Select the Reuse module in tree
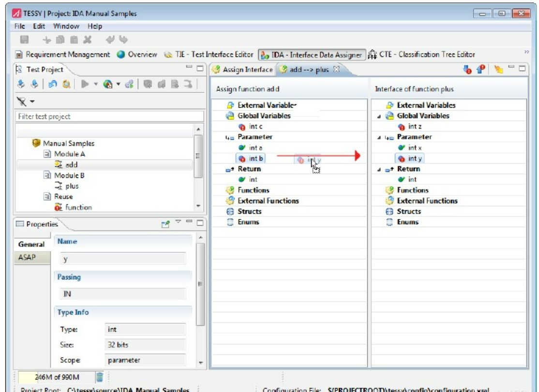539x392 pixels. [58, 197]
